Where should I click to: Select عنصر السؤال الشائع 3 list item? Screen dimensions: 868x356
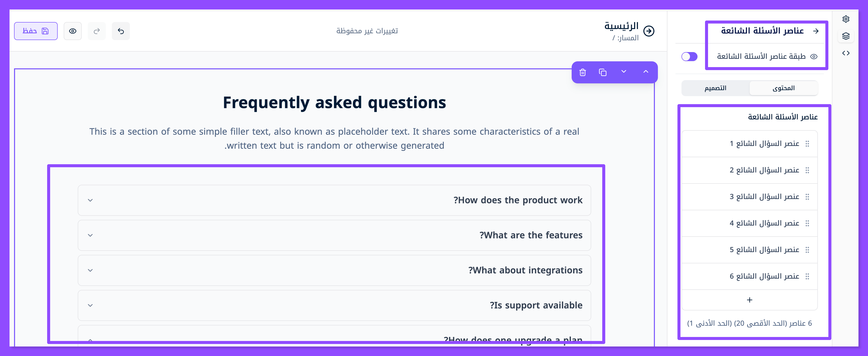tap(764, 197)
